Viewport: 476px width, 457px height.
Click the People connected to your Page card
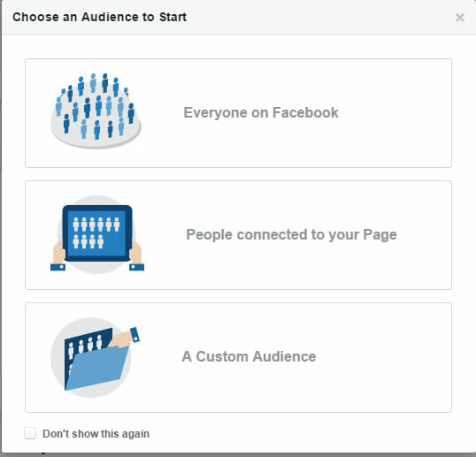238,235
